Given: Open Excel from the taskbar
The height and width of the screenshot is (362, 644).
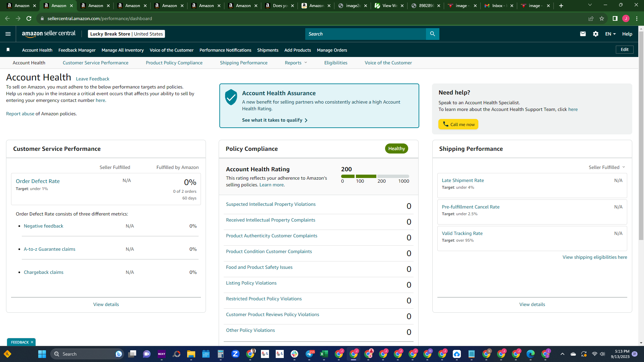Looking at the screenshot, I should click(324, 354).
